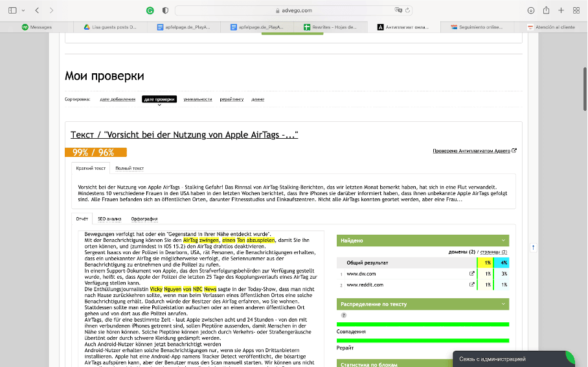Viewport: 588px width, 367px height.
Task: Toggle the Safari sidebar icon
Action: tap(12, 10)
